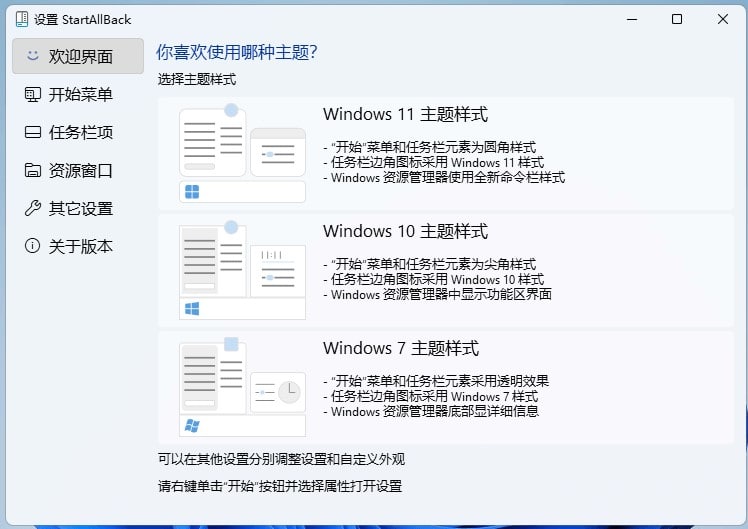748x529 pixels.
Task: Click the text "Windows 资源管理器底部显详细信息"
Action: click(x=435, y=411)
